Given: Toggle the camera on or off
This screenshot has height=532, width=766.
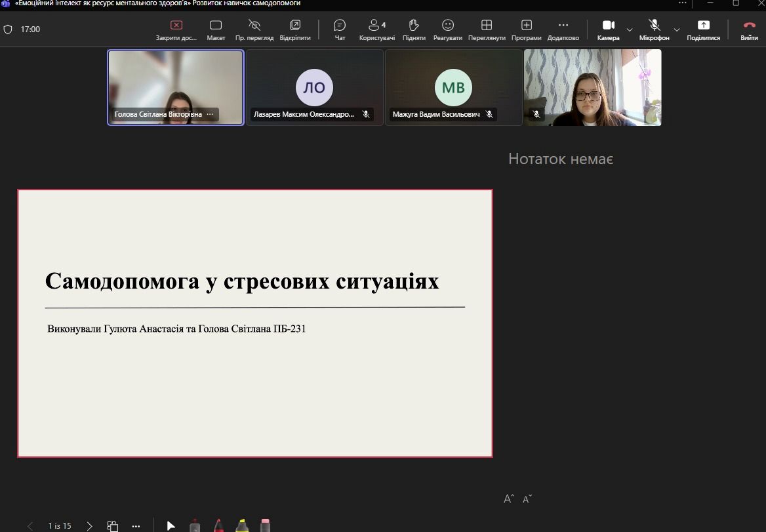Looking at the screenshot, I should pos(608,29).
